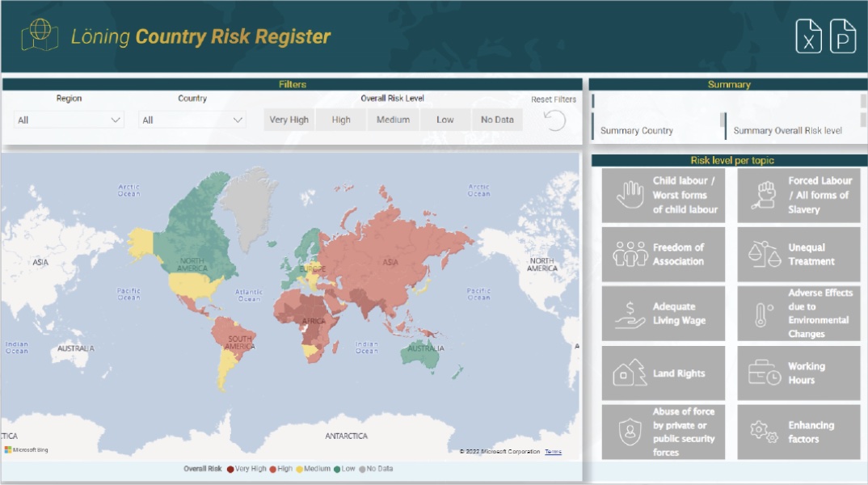The width and height of the screenshot is (868, 485).
Task: Click the Terms link on map
Action: 553,451
